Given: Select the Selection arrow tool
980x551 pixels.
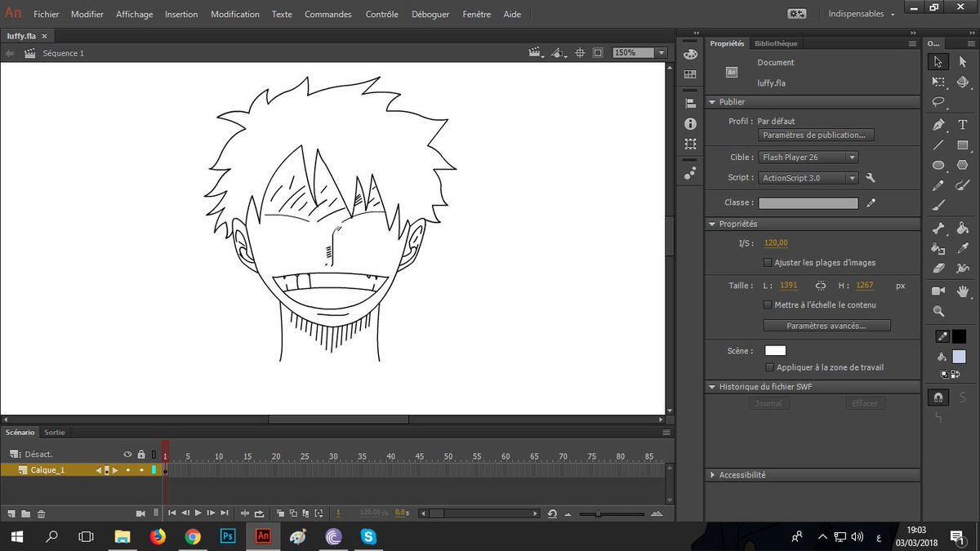Looking at the screenshot, I should [938, 62].
